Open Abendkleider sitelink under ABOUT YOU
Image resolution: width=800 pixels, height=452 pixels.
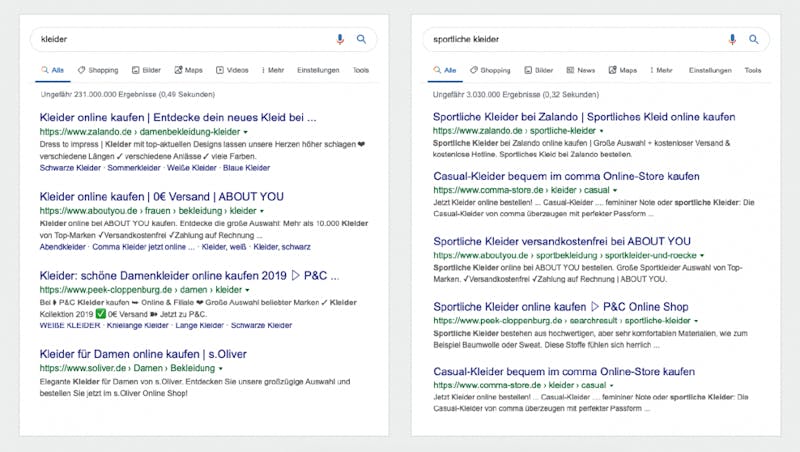(x=63, y=247)
